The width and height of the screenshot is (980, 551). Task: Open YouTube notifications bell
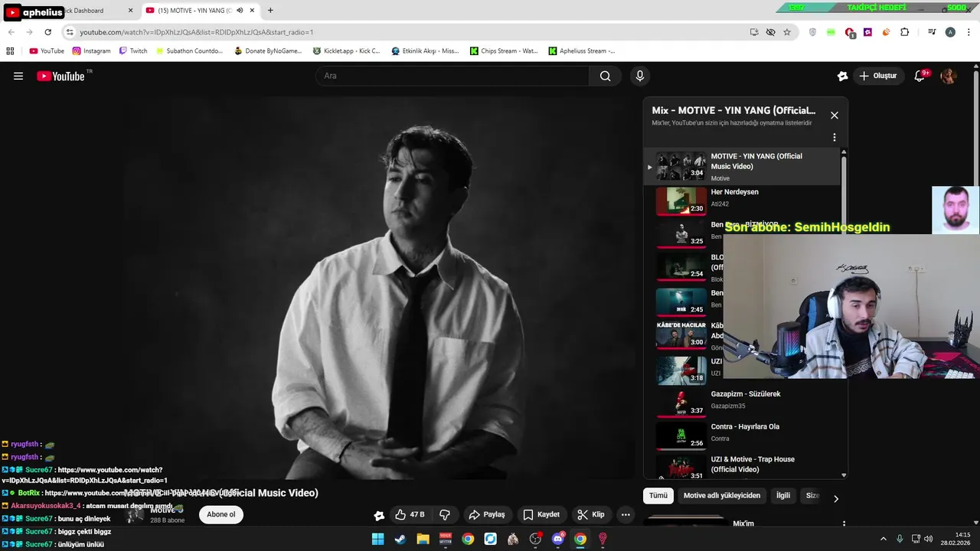point(920,76)
